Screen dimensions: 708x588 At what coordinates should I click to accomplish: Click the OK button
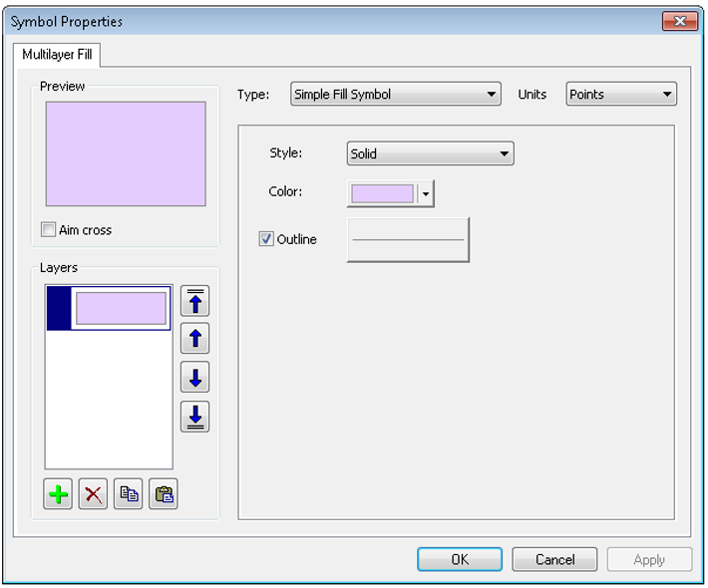pos(459,560)
